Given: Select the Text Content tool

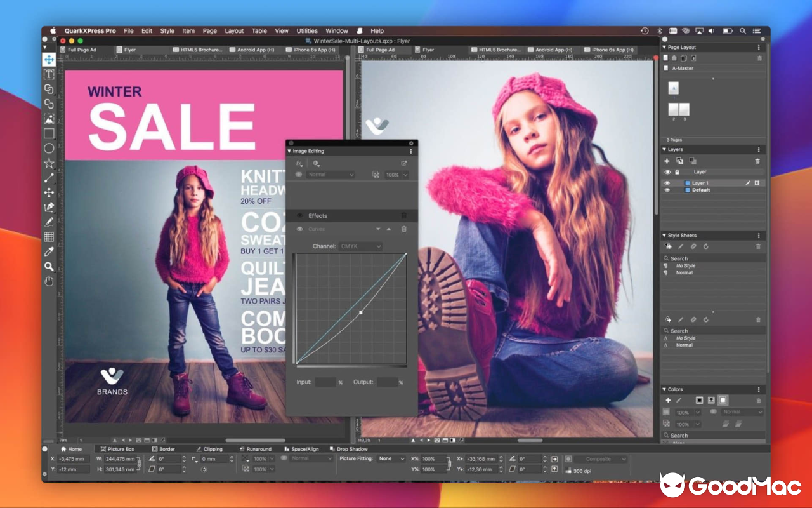Looking at the screenshot, I should [x=49, y=74].
